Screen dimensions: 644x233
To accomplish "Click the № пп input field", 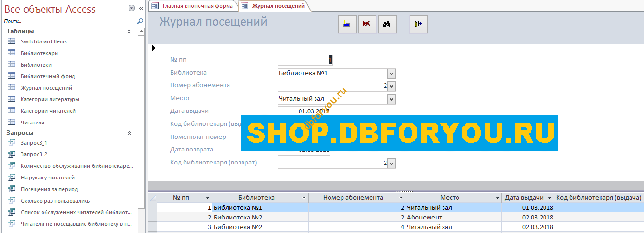I will click(x=305, y=60).
